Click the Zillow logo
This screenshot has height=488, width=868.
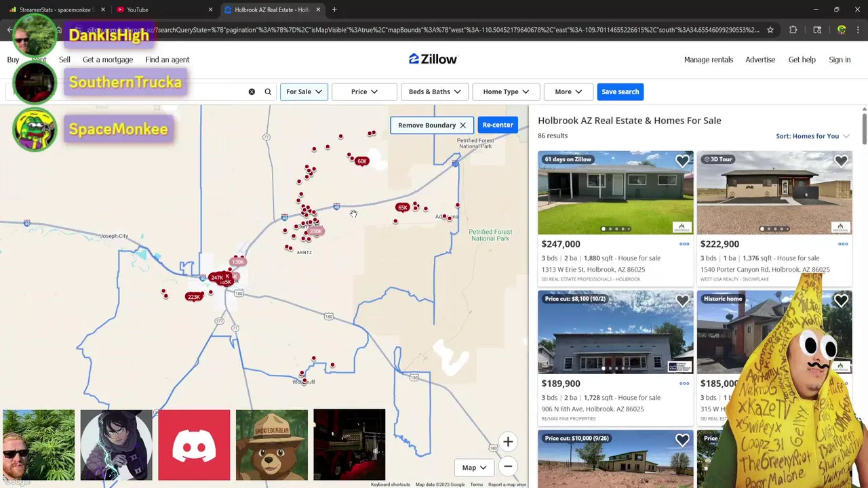(x=433, y=59)
